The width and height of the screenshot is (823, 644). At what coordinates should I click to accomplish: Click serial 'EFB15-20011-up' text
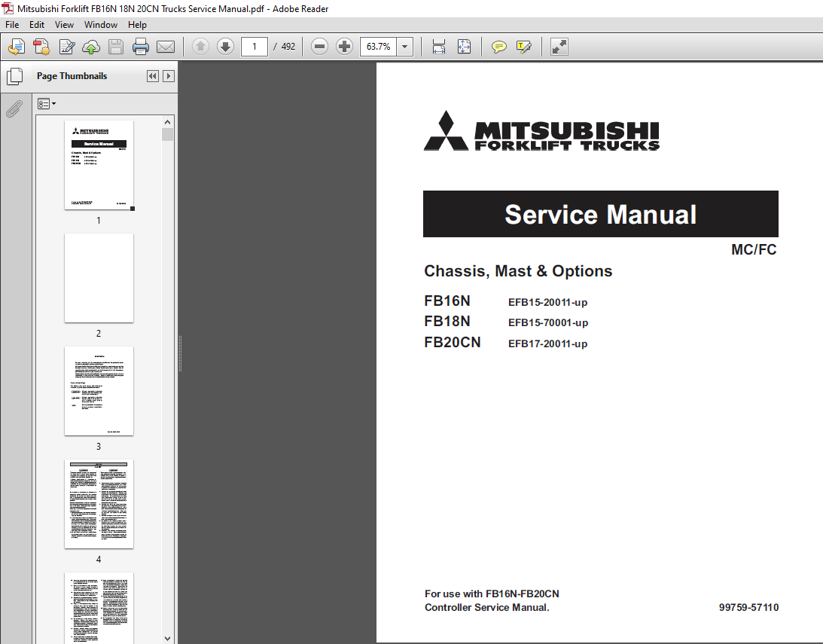coord(547,302)
